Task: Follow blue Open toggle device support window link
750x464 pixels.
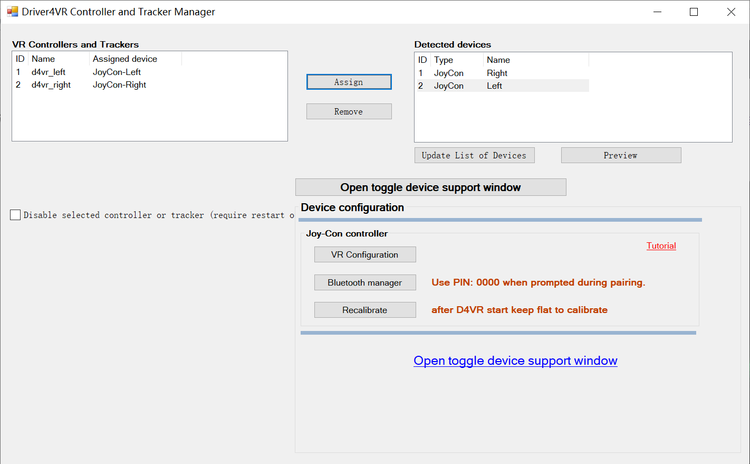Action: [x=515, y=360]
